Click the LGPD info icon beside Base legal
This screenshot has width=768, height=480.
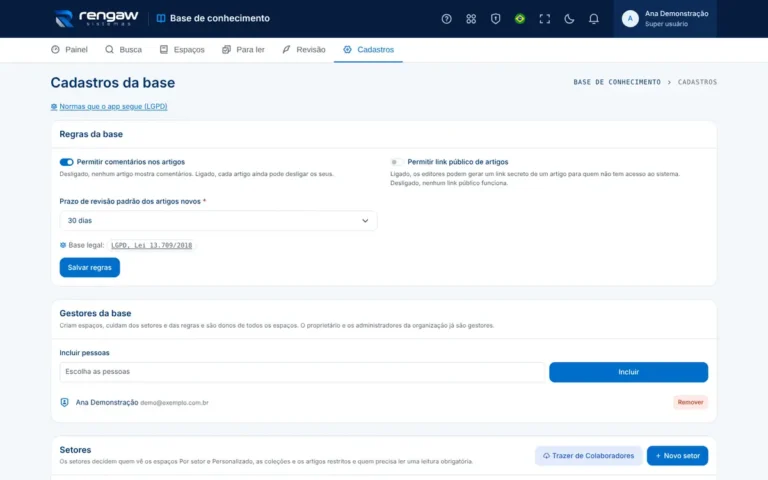click(63, 245)
